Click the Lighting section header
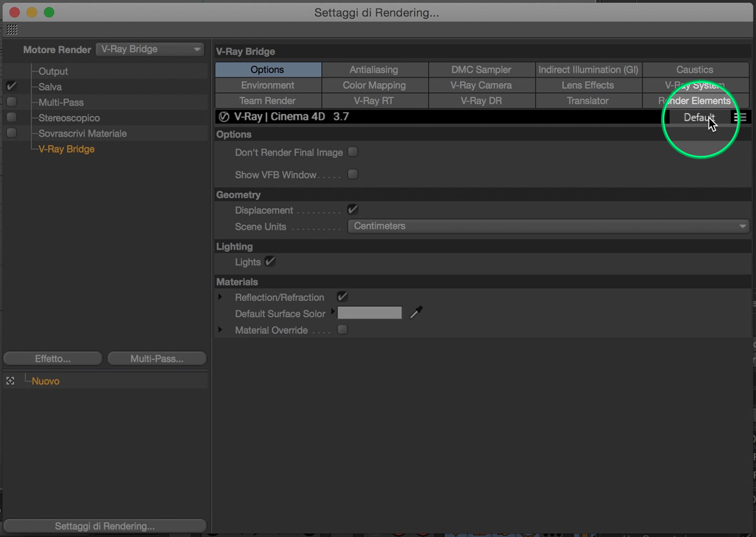The width and height of the screenshot is (756, 537). pos(482,247)
